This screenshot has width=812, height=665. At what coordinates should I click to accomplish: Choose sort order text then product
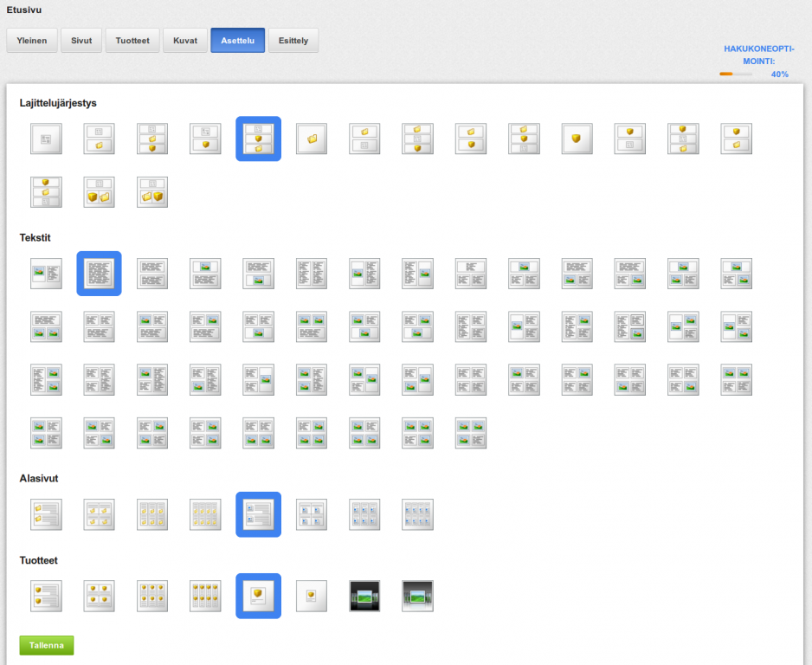click(x=205, y=139)
